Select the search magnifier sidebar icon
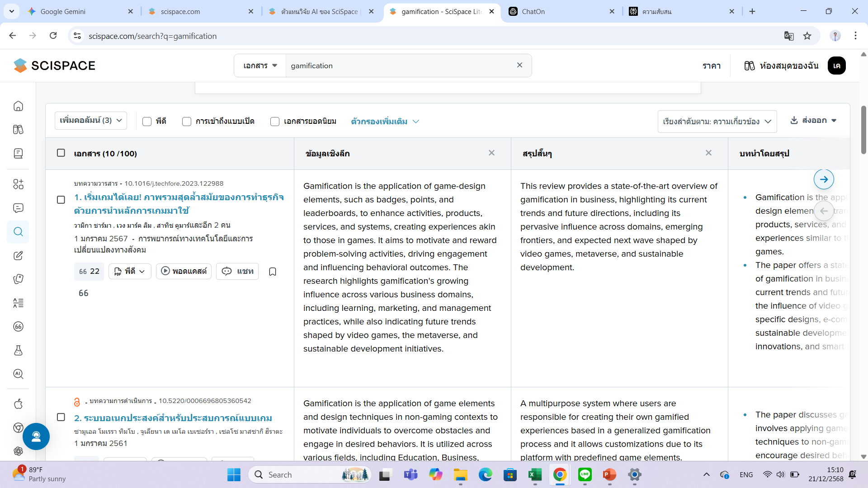The width and height of the screenshot is (868, 488). (18, 232)
